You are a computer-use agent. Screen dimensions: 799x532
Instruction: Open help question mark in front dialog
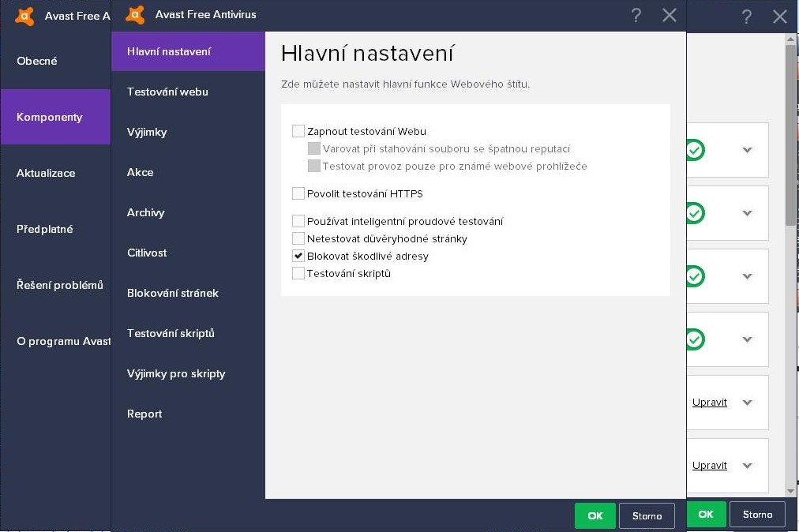pos(636,15)
